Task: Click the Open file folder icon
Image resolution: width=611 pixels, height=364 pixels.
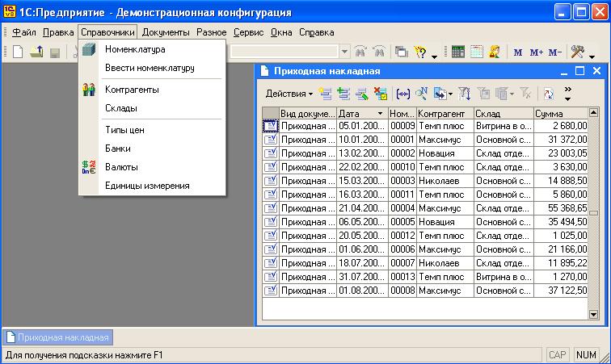Action: pos(36,52)
